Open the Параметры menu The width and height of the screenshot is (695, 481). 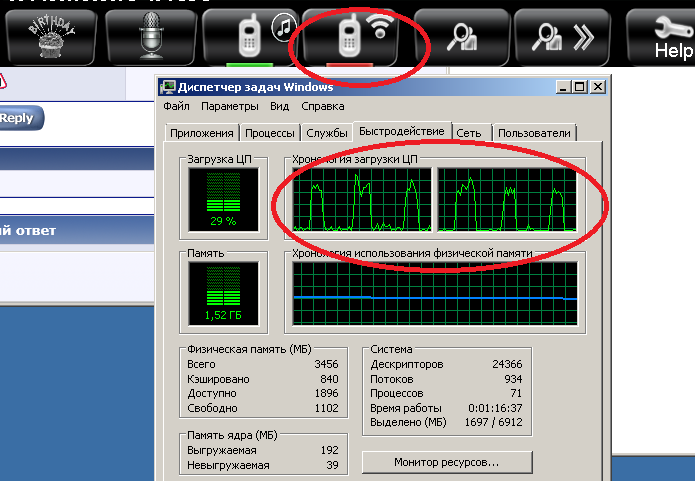(229, 106)
